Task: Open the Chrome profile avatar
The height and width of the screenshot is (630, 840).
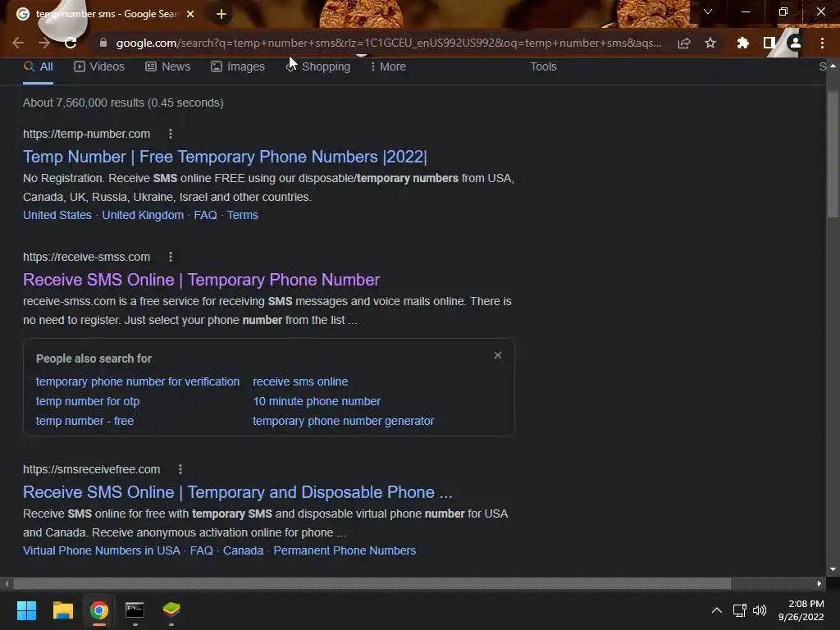Action: click(795, 43)
